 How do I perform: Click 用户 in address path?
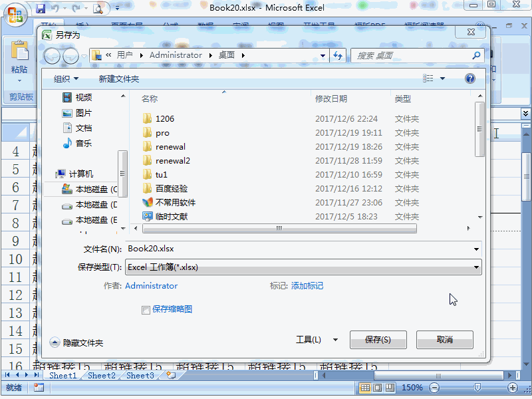124,55
